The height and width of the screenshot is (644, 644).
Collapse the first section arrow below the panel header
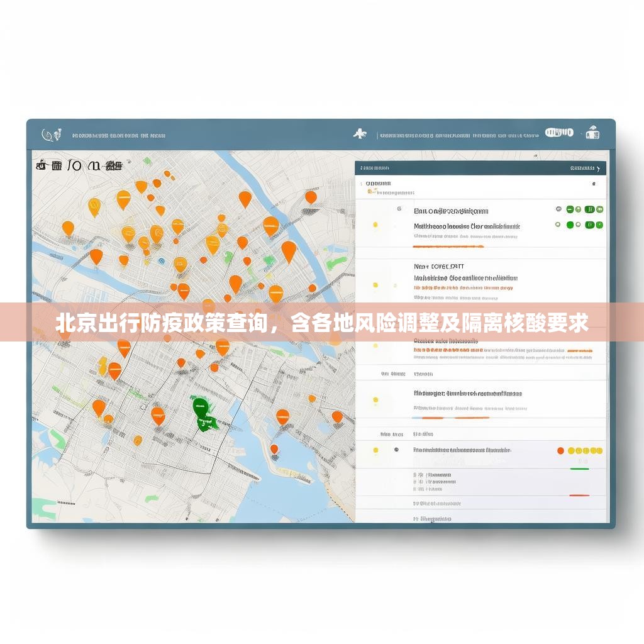pos(361,184)
